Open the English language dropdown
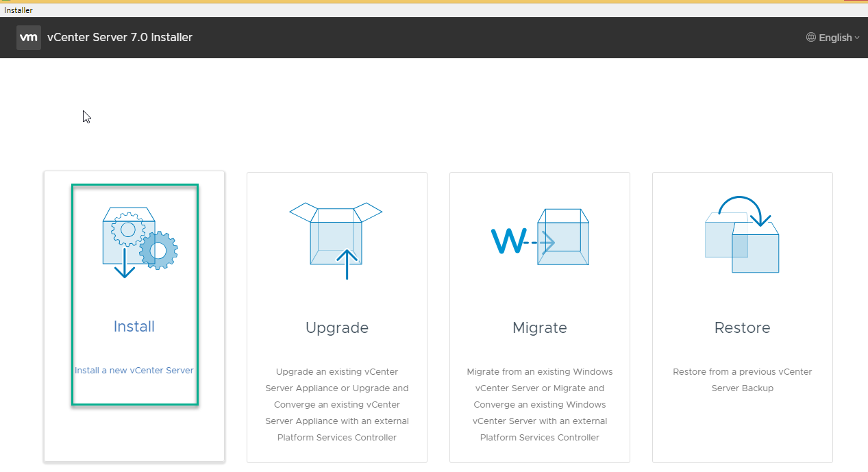Viewport: 868px width, 472px height. click(835, 38)
